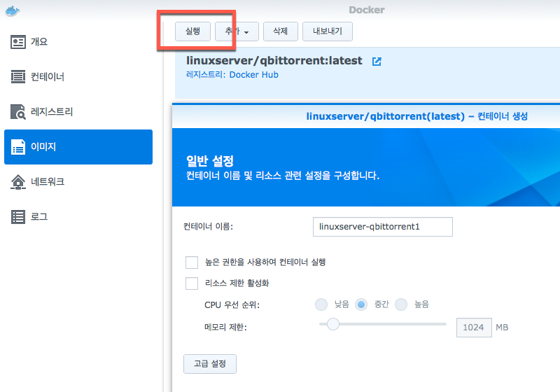
Task: Click the 컨테이너 이름 input field
Action: [x=382, y=227]
